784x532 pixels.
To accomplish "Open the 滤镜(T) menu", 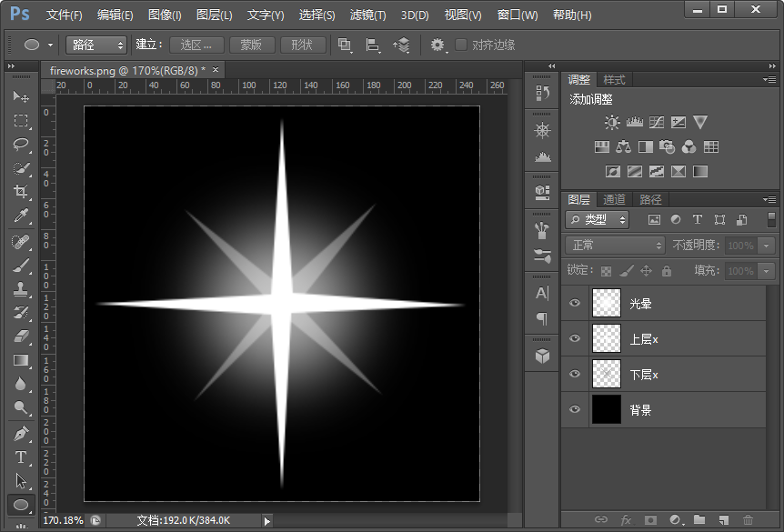I will (x=367, y=15).
